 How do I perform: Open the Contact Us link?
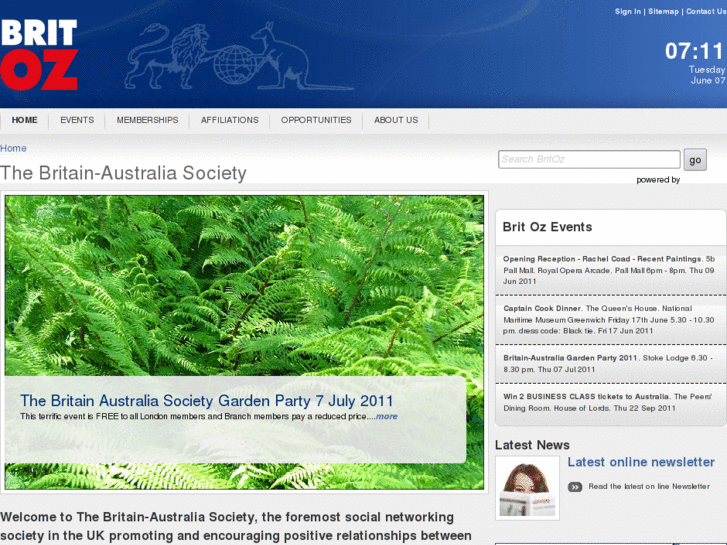pos(706,12)
